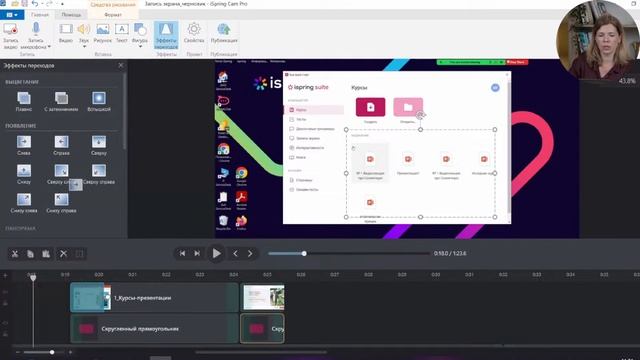Screen dimensions: 640x360
Task: Click the Звук speaker icon
Action: click(x=84, y=29)
